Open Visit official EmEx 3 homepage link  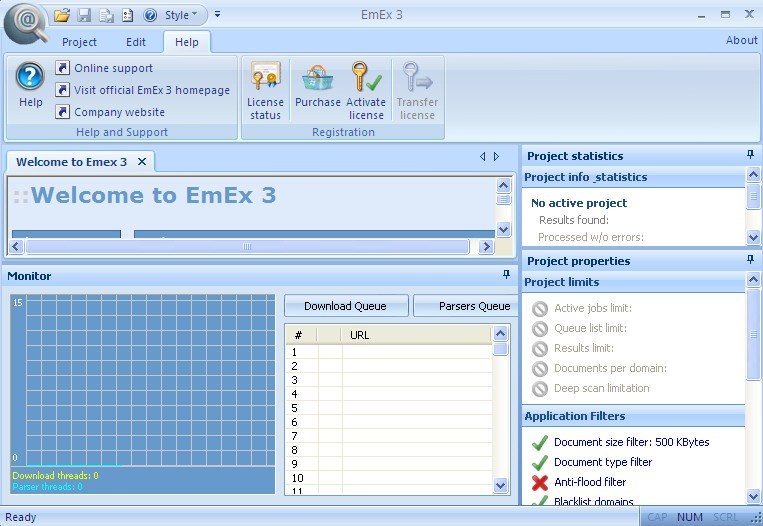tap(152, 90)
